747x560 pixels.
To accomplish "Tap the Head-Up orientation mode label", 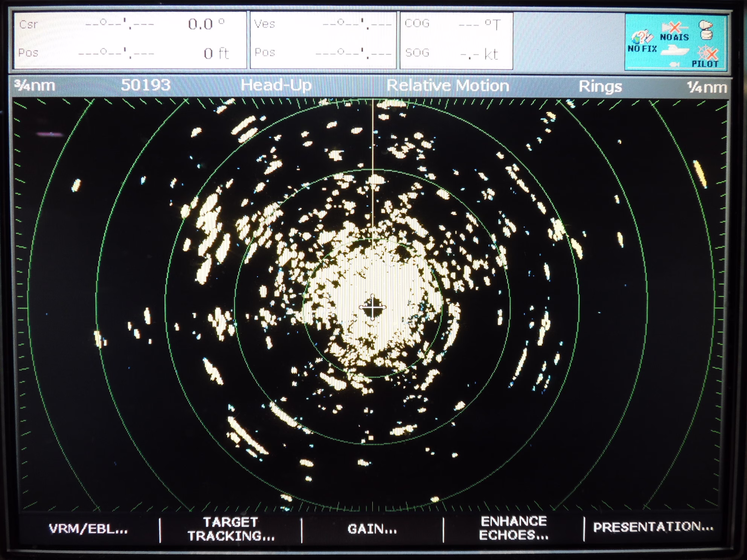I will 276,85.
